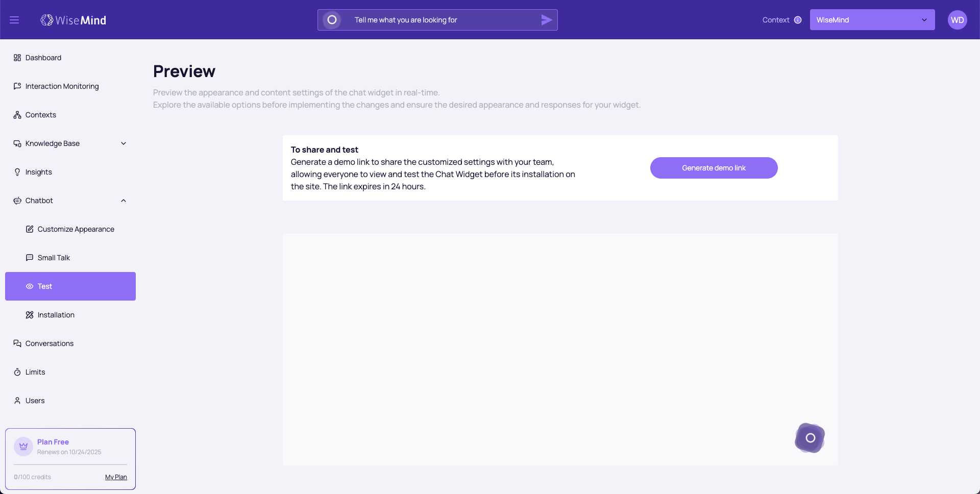Click the WiseMind logo
Viewport: 980px width, 494px height.
click(73, 20)
